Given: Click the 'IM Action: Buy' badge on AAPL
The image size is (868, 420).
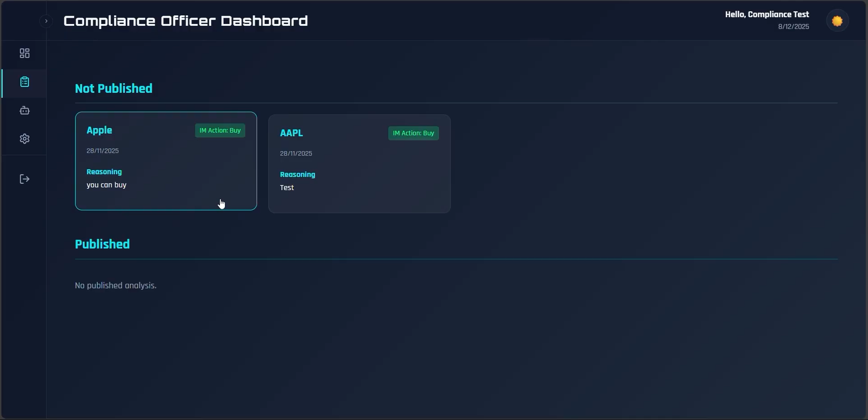Looking at the screenshot, I should tap(414, 133).
